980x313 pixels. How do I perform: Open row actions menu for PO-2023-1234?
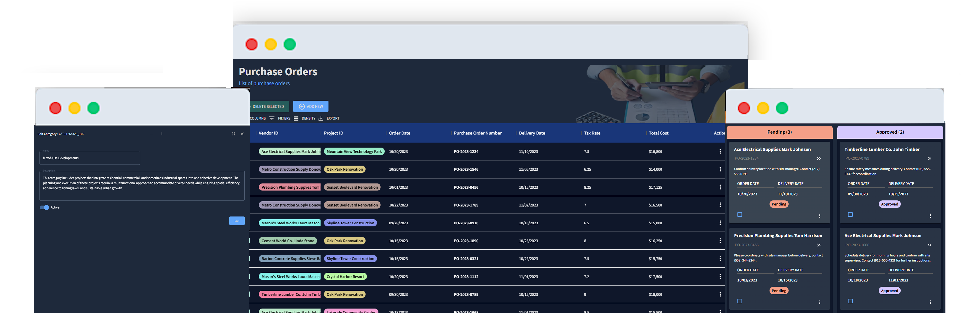(x=720, y=151)
